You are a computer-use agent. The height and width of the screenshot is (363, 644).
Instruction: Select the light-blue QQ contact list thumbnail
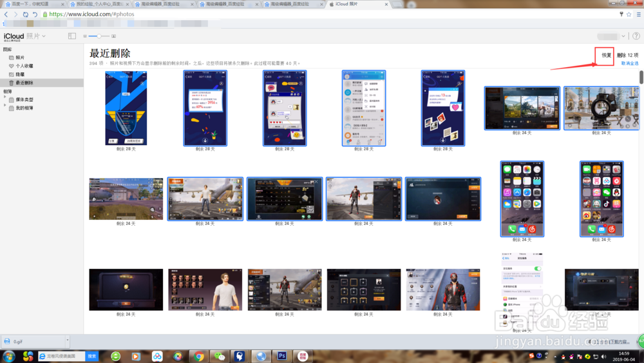(364, 108)
